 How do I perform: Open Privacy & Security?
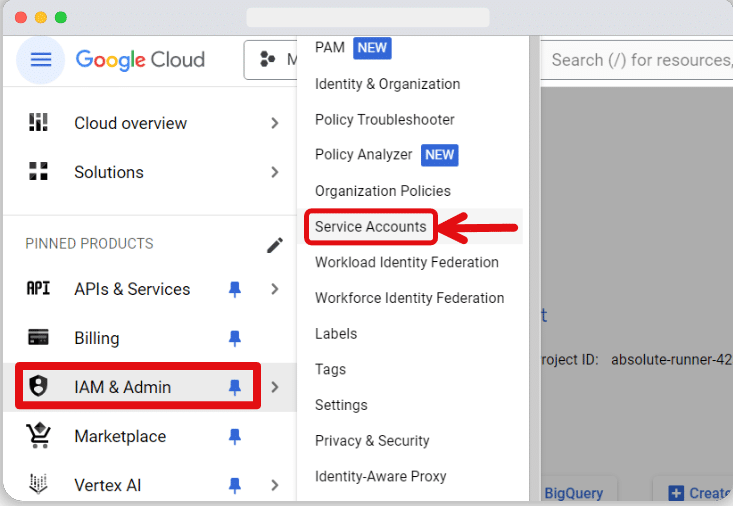pos(372,441)
